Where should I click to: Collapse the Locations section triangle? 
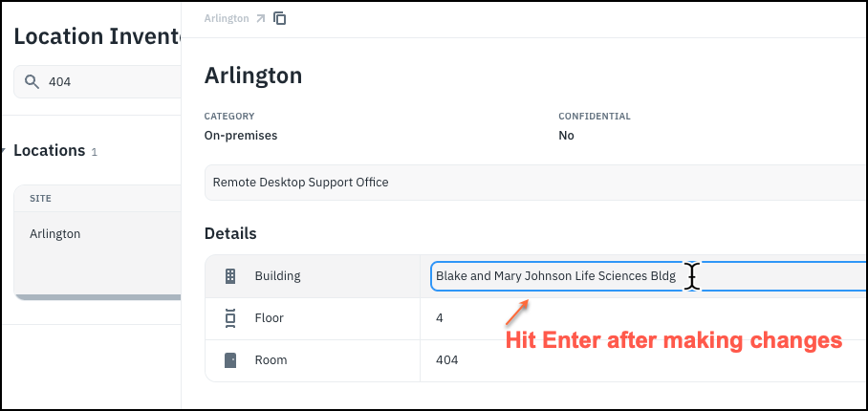(x=5, y=151)
